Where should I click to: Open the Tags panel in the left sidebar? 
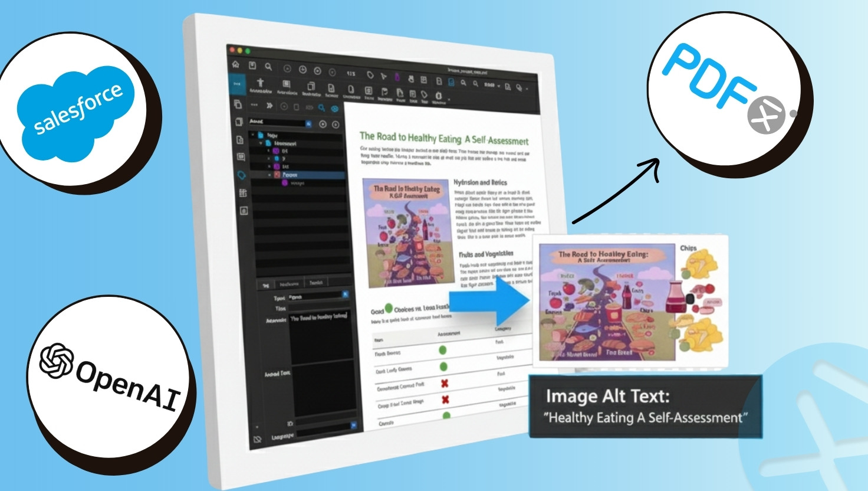point(241,175)
